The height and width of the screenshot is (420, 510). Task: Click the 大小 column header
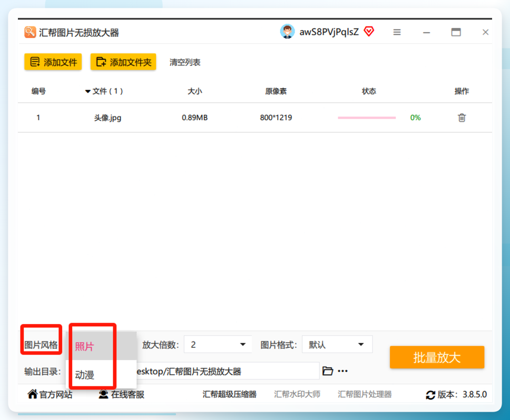(x=195, y=91)
